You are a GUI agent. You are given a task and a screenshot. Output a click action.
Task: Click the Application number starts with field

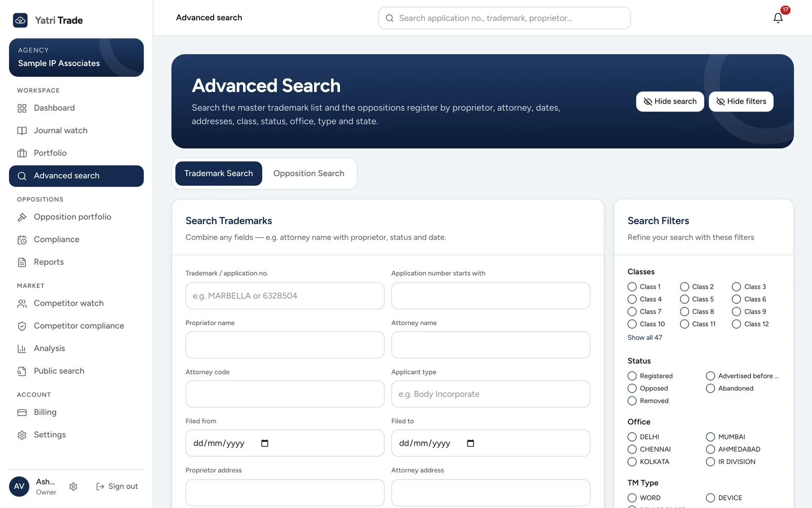tap(491, 296)
